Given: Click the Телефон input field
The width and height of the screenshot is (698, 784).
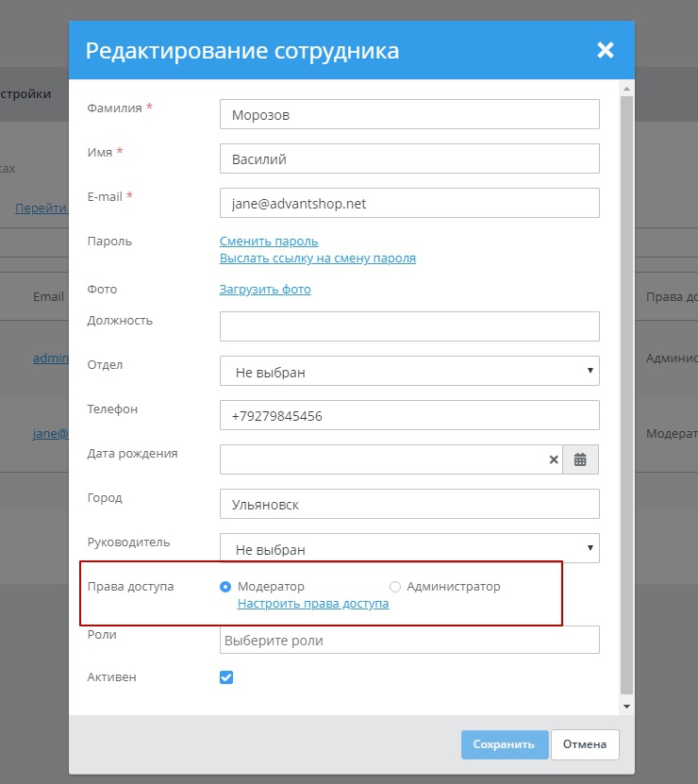Looking at the screenshot, I should [409, 415].
